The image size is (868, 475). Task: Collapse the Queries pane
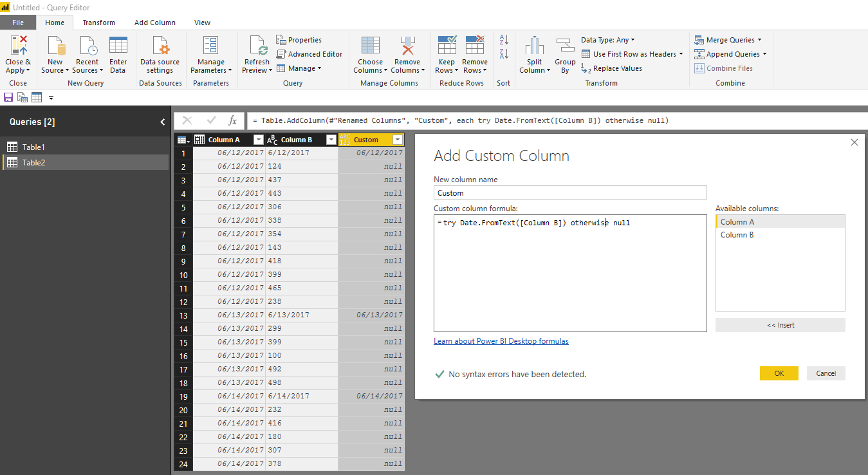coord(162,122)
